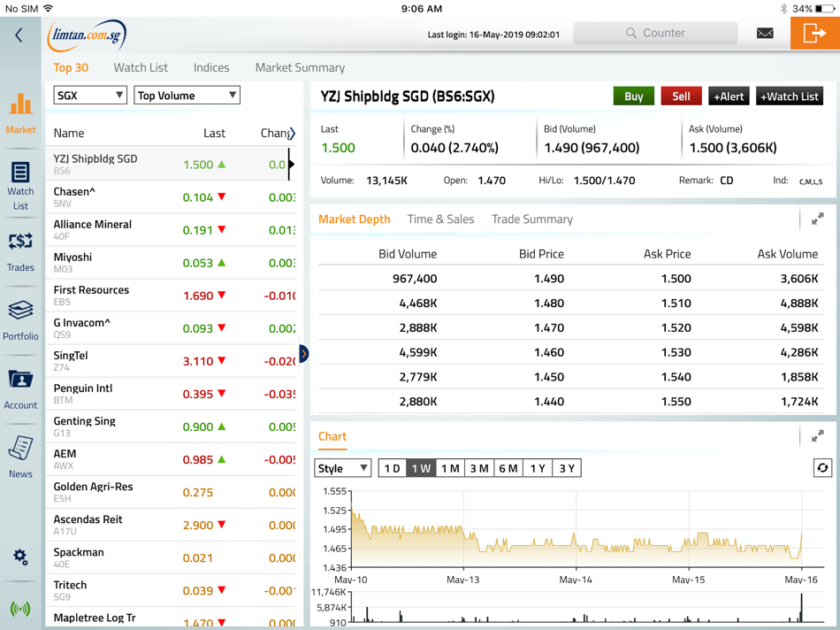Open settings gear icon in sidebar

coord(20,557)
